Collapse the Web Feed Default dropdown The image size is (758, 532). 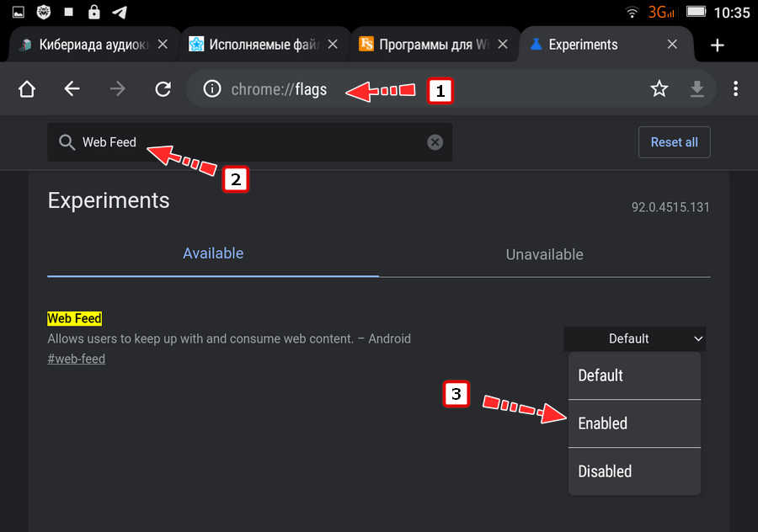pos(635,338)
